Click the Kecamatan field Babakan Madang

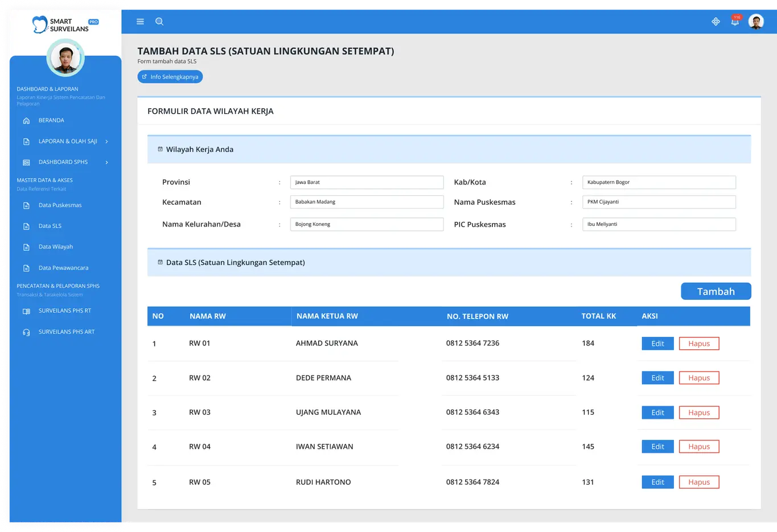click(367, 202)
